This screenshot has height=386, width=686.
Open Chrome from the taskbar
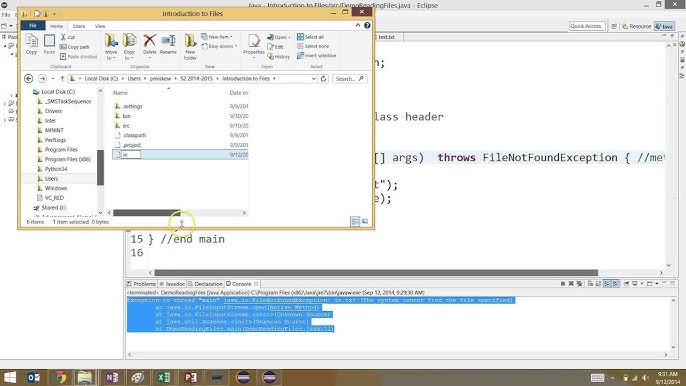pos(60,377)
